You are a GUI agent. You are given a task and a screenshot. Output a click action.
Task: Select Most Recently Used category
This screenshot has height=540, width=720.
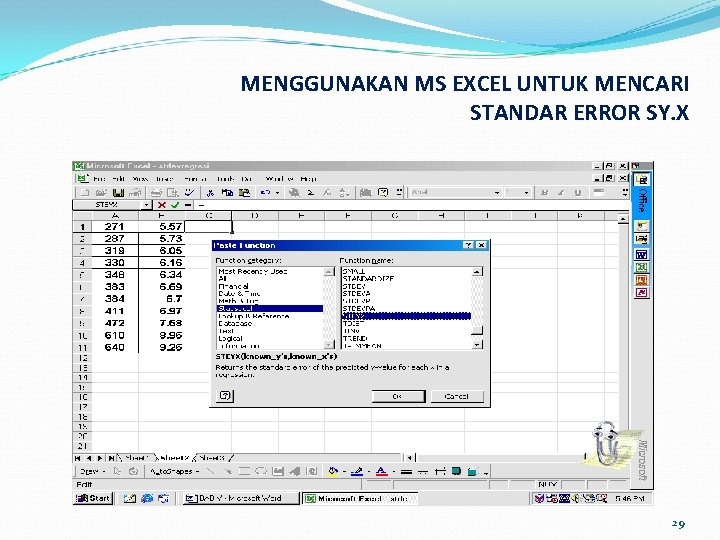(x=253, y=271)
